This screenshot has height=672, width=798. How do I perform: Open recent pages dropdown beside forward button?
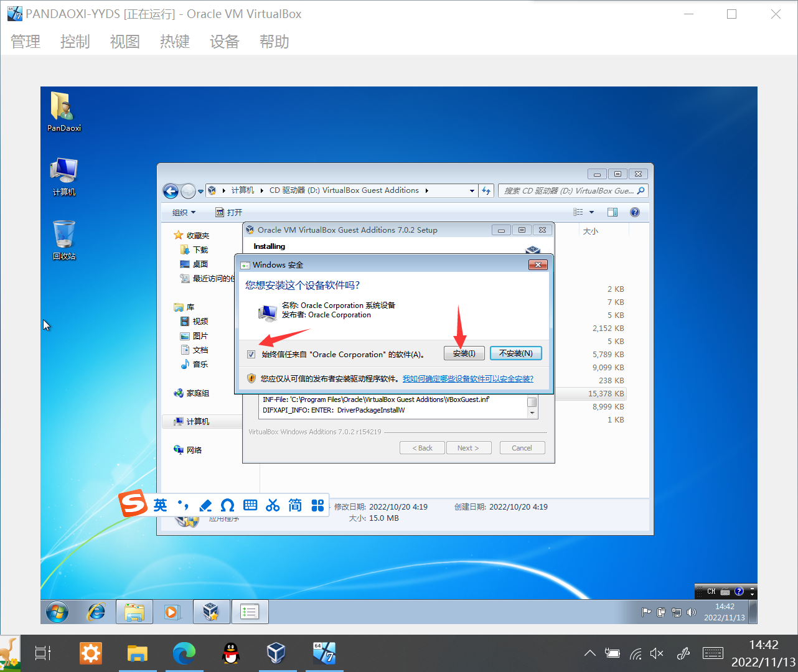point(200,192)
